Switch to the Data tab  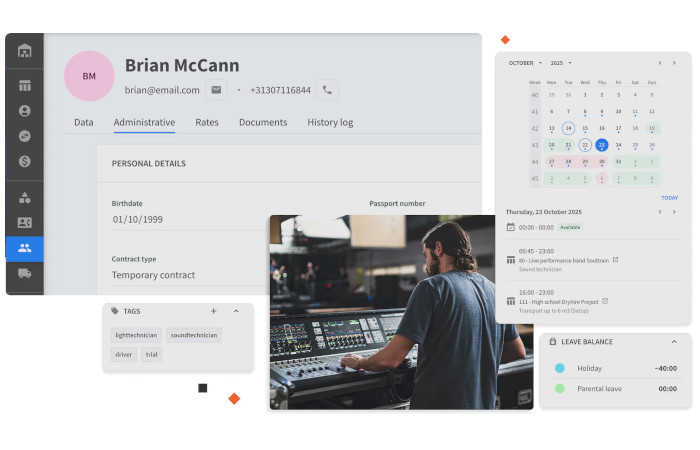[x=83, y=122]
